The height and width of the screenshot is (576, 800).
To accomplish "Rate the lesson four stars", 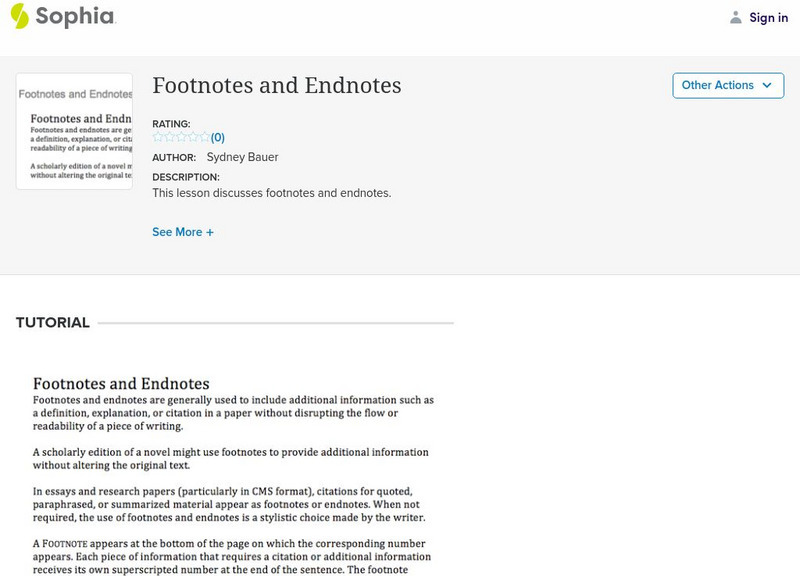I will coord(193,137).
